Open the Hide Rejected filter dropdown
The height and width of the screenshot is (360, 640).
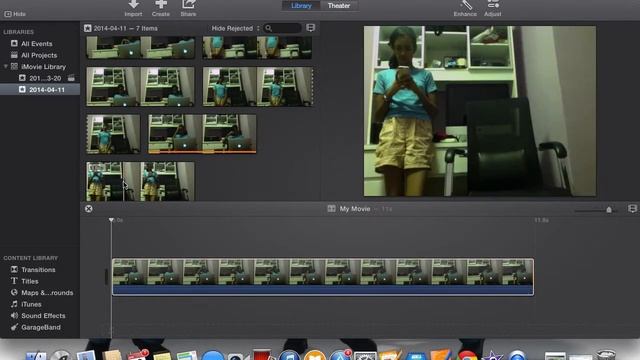(235, 28)
